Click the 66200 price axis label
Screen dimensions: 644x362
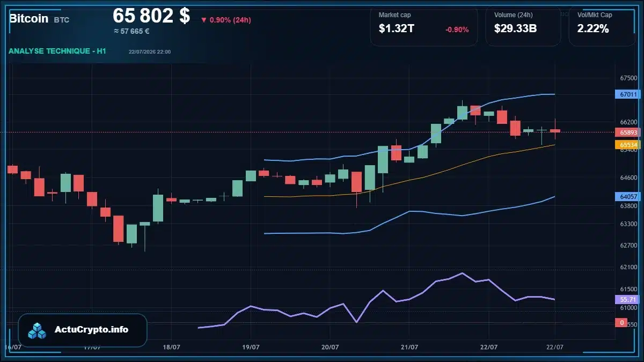[x=628, y=122]
